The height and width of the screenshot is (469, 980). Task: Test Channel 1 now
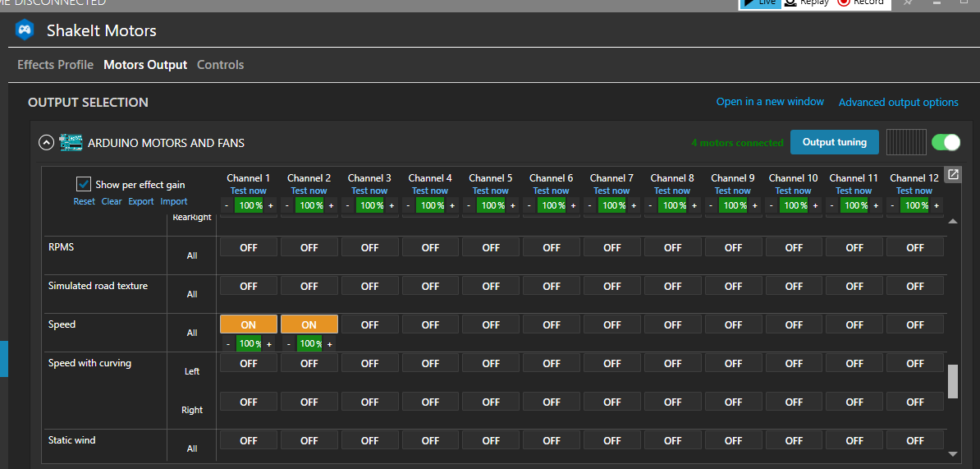click(248, 191)
